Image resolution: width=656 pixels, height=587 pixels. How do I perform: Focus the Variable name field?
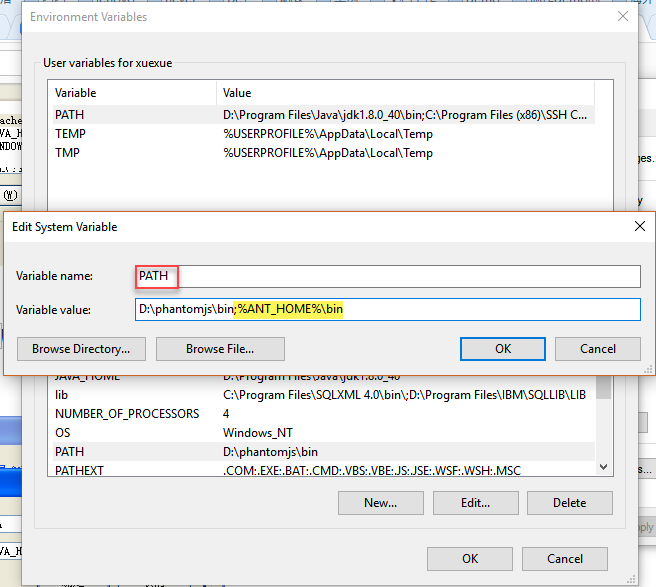[x=387, y=276]
